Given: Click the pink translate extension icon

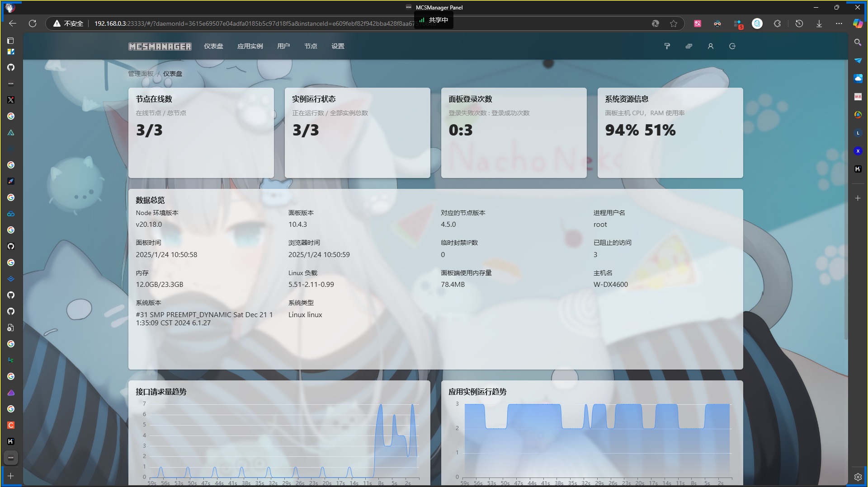Looking at the screenshot, I should (698, 23).
